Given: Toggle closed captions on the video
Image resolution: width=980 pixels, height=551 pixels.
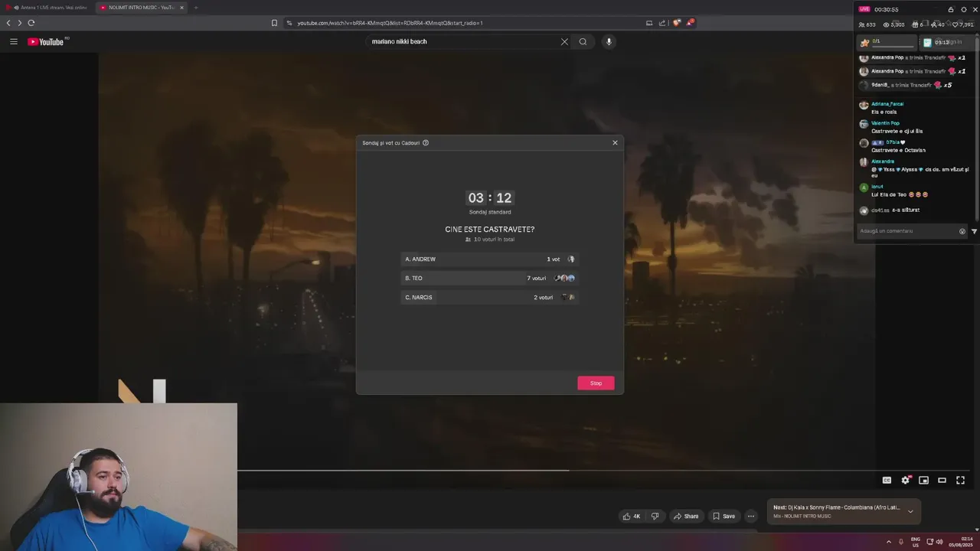Looking at the screenshot, I should pyautogui.click(x=887, y=480).
